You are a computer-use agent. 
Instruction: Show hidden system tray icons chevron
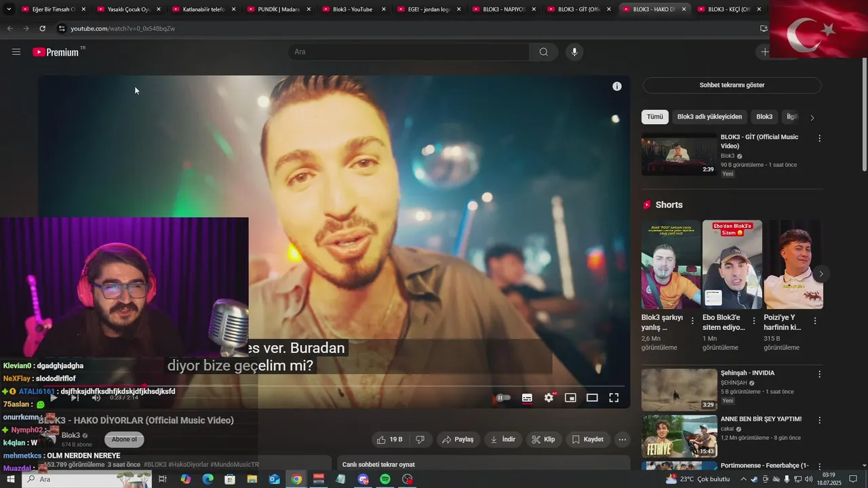click(744, 479)
